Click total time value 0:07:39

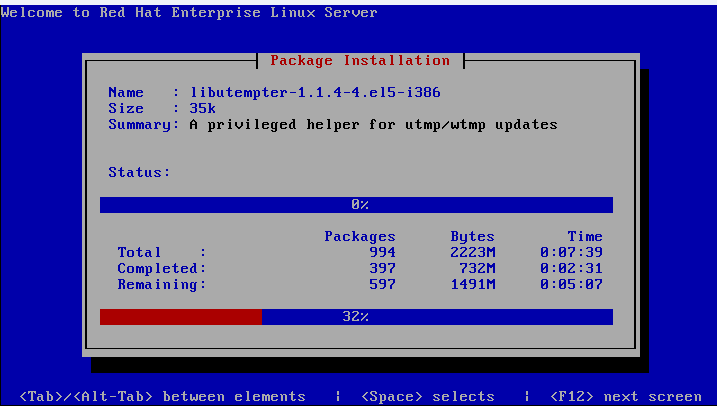tap(571, 252)
